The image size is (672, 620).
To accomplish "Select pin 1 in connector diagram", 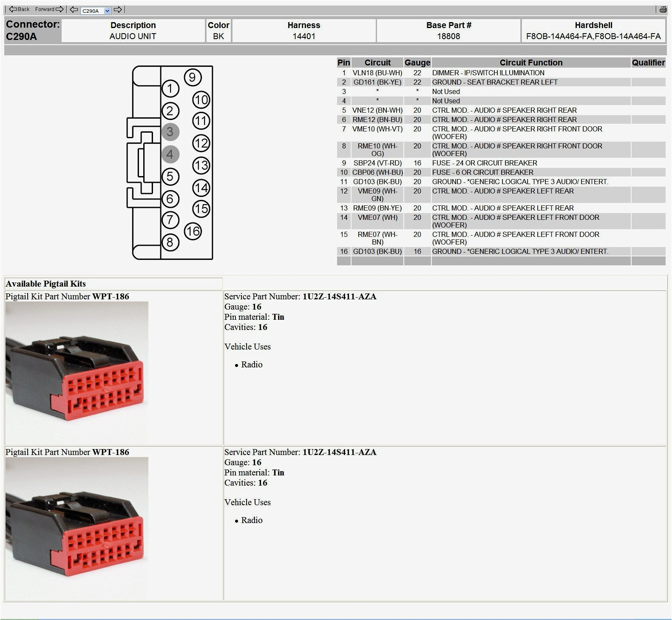I will pos(170,88).
